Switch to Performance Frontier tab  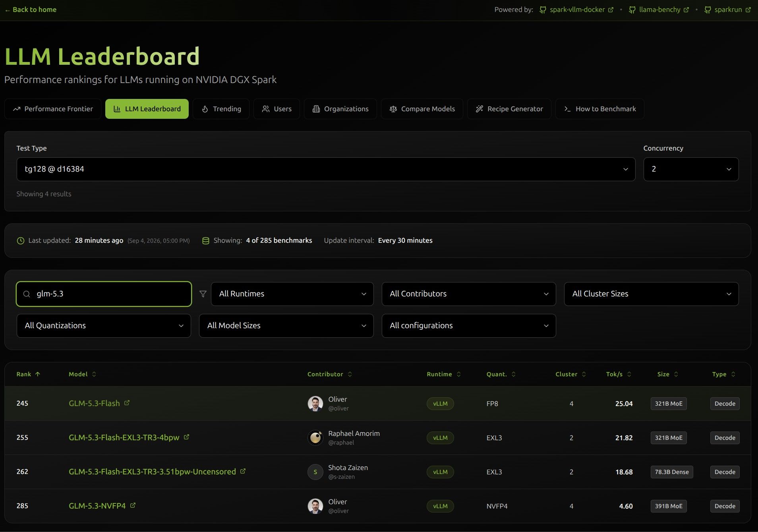pos(53,109)
